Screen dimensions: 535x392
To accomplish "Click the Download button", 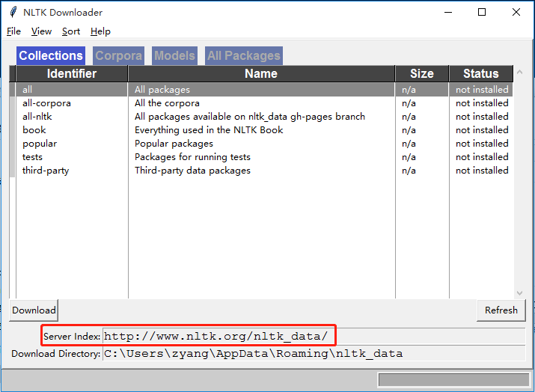I will 34,310.
